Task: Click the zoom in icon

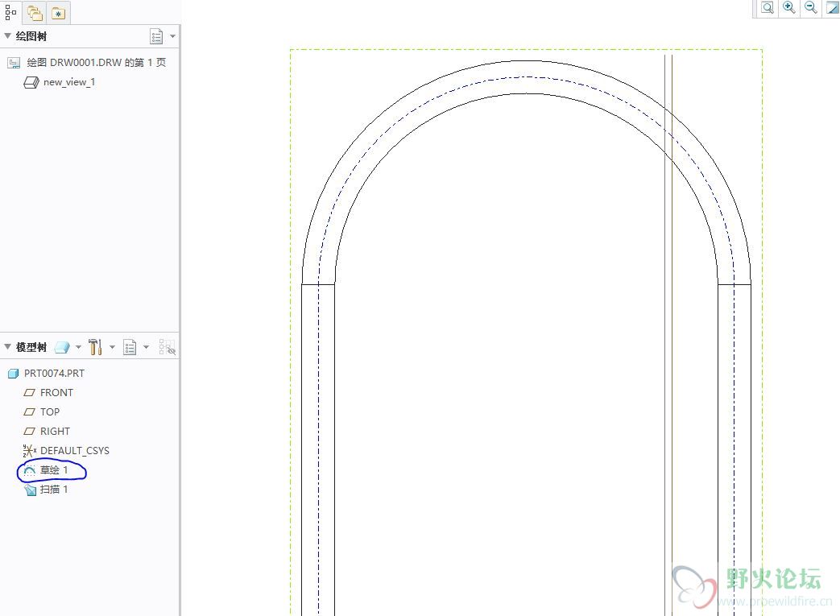Action: (789, 7)
